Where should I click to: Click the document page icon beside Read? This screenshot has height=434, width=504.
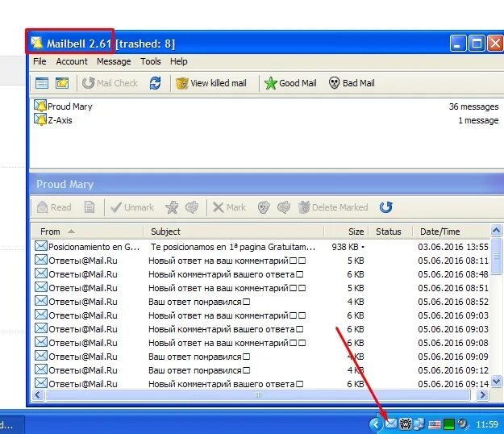[x=90, y=207]
